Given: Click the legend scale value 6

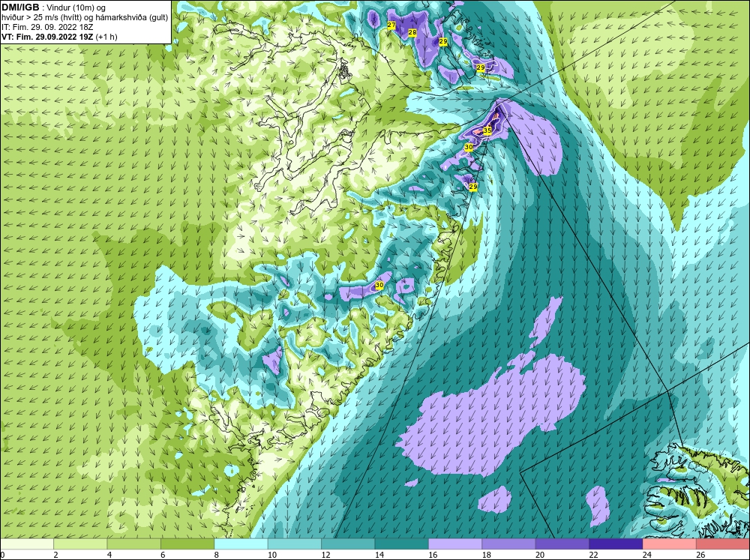Looking at the screenshot, I should [x=163, y=555].
